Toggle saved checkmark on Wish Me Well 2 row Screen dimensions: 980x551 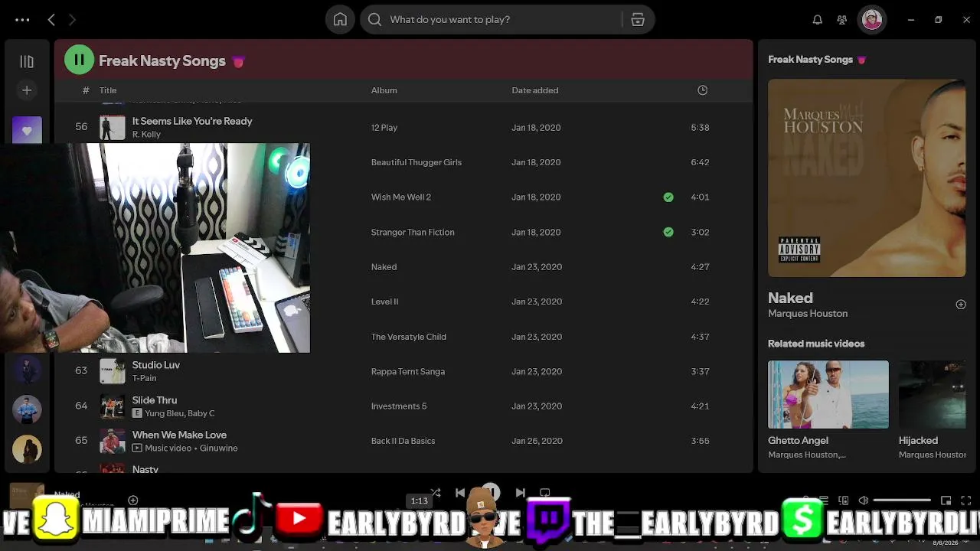(668, 197)
